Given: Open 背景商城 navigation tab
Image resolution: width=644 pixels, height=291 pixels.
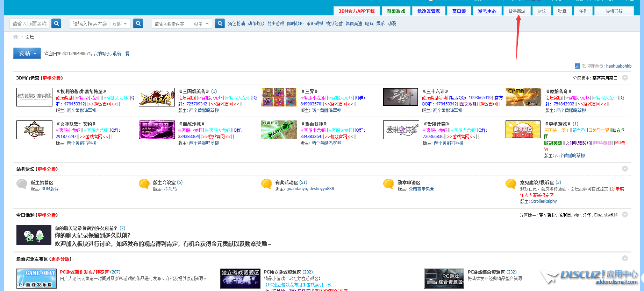Looking at the screenshot, I should [517, 11].
